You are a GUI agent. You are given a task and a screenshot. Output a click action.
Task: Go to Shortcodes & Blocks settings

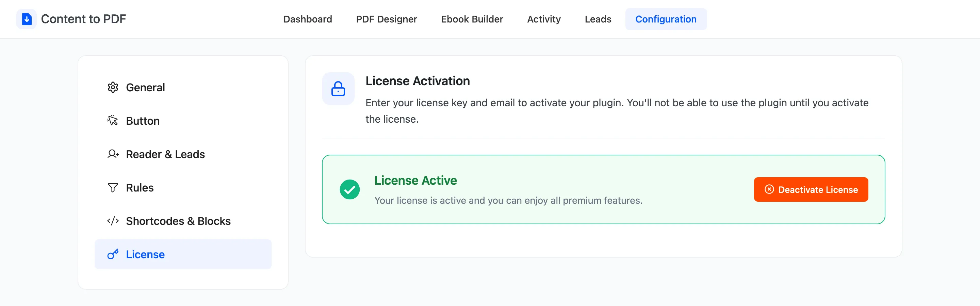[183, 221]
